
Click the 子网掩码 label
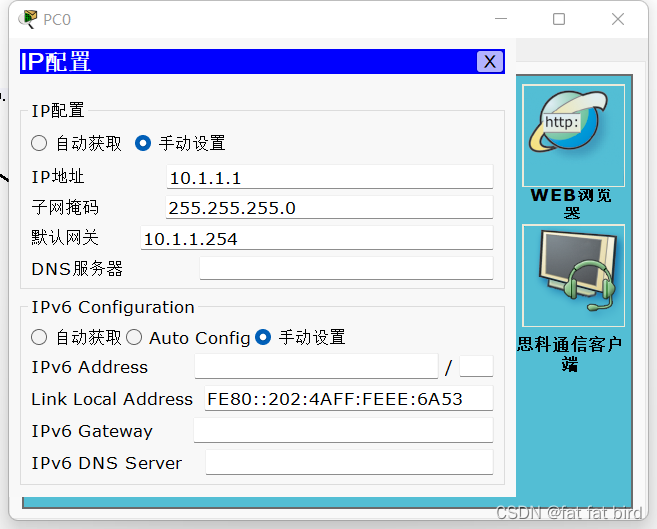(x=65, y=207)
